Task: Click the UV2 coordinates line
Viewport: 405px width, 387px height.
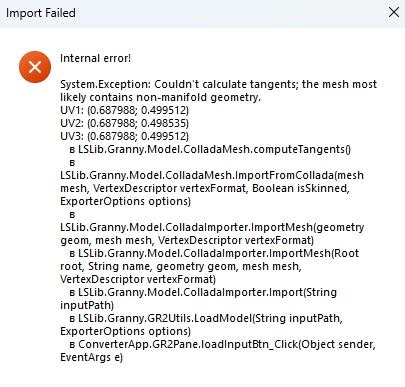Action: pos(124,123)
